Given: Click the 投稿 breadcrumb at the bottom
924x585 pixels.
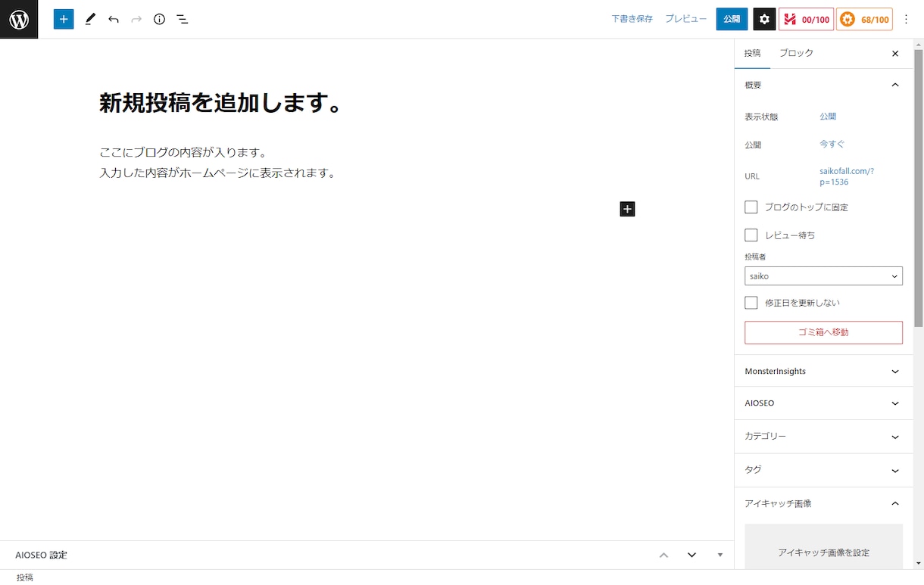Looking at the screenshot, I should [x=25, y=577].
